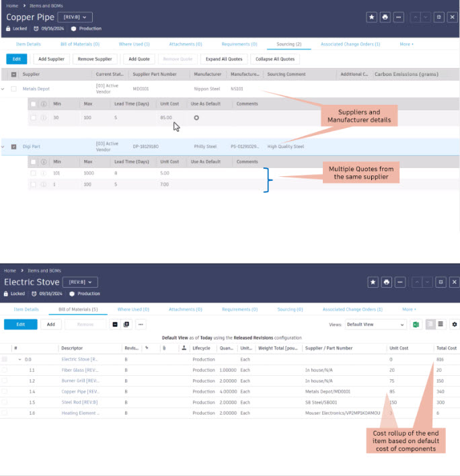Screen dimensions: 460x476
Task: Click the Expand All Quotes button
Action: coord(224,59)
